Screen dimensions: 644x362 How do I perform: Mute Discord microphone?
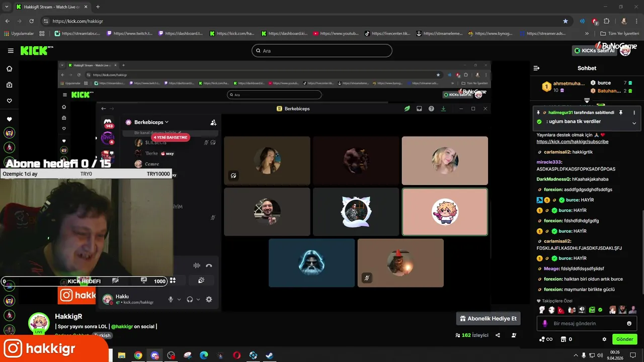(171, 299)
